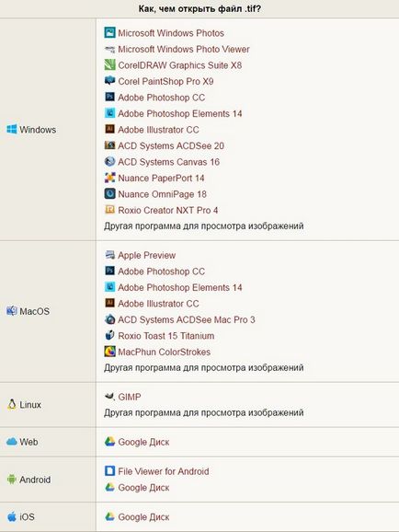
Task: Open the ACD Systems ACDSee 20 link
Action: tap(171, 146)
